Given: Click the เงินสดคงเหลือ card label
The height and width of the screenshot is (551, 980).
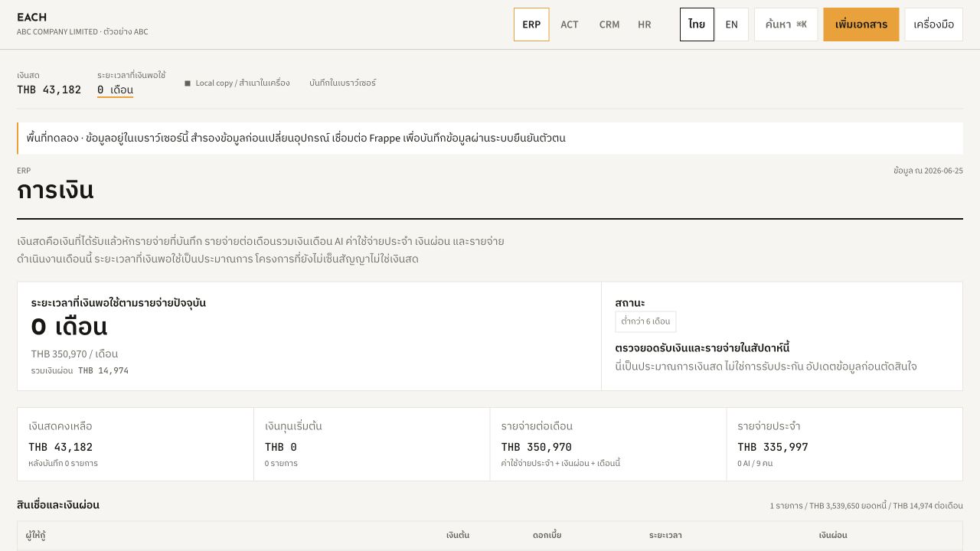Looking at the screenshot, I should click(60, 426).
